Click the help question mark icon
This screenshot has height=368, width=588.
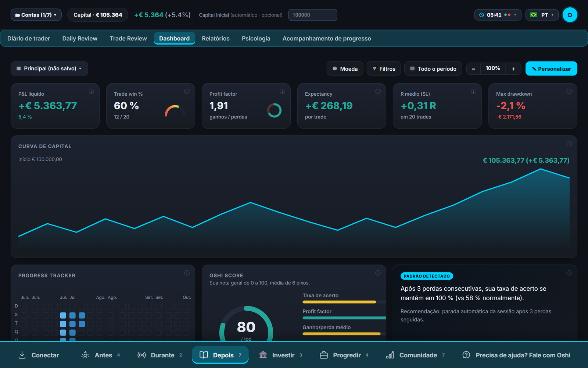[466, 355]
